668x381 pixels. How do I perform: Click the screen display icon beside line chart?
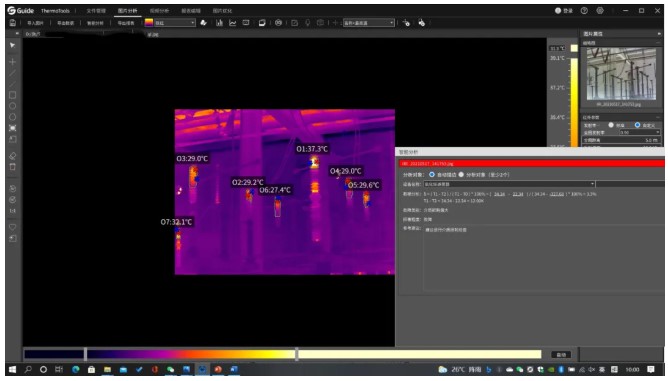(x=246, y=23)
